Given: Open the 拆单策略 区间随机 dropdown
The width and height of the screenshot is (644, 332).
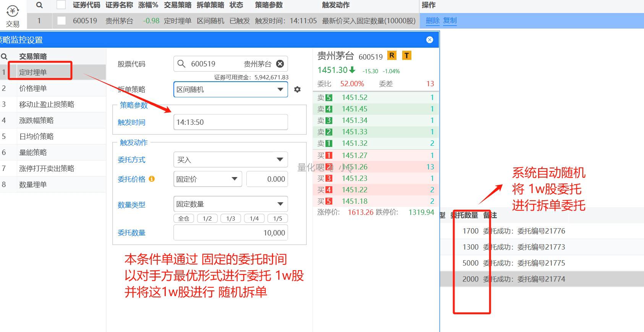Looking at the screenshot, I should [x=230, y=89].
